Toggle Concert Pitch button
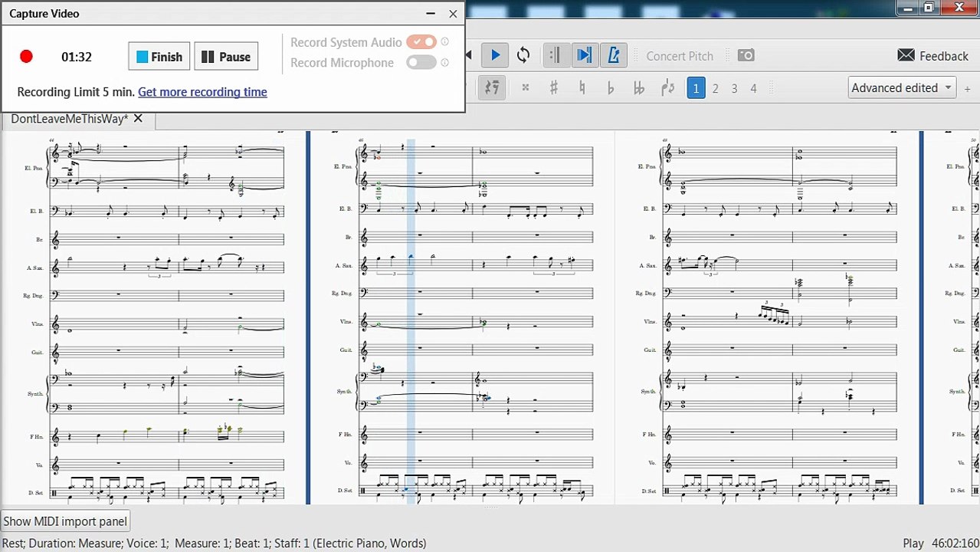The image size is (980, 552). pyautogui.click(x=680, y=56)
